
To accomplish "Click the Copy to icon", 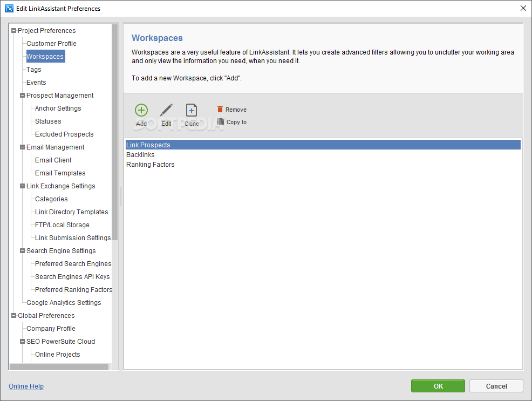I will (x=221, y=121).
